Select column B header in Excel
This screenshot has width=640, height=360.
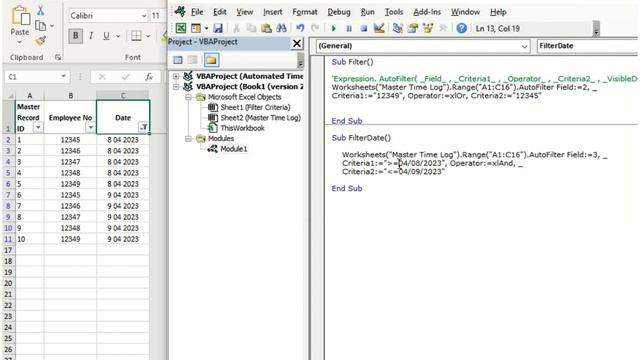[70, 96]
